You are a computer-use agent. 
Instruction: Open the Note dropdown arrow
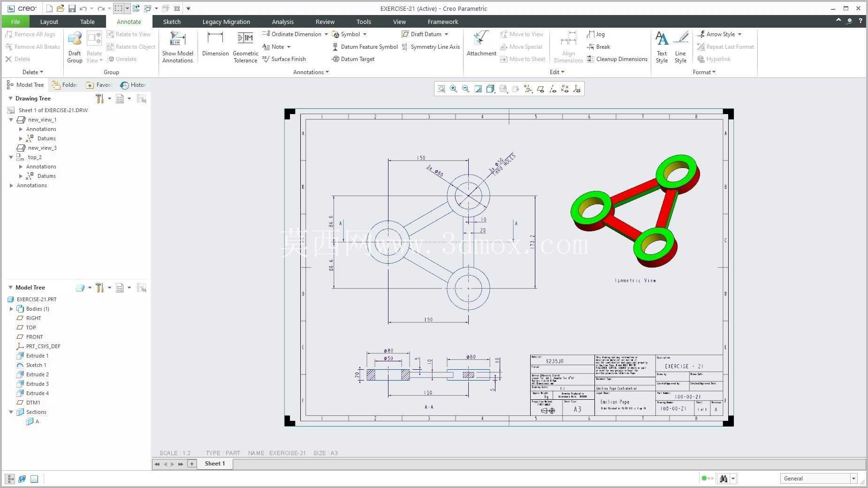pos(289,47)
